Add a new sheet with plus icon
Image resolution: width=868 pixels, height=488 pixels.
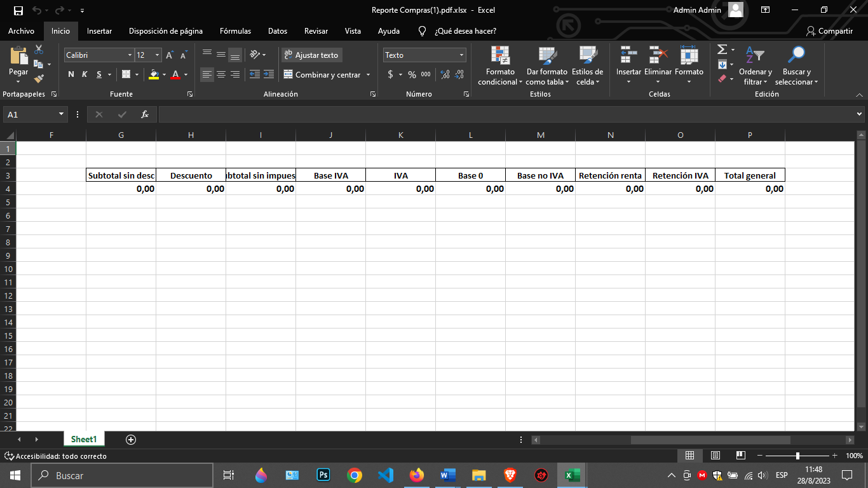[x=131, y=439]
